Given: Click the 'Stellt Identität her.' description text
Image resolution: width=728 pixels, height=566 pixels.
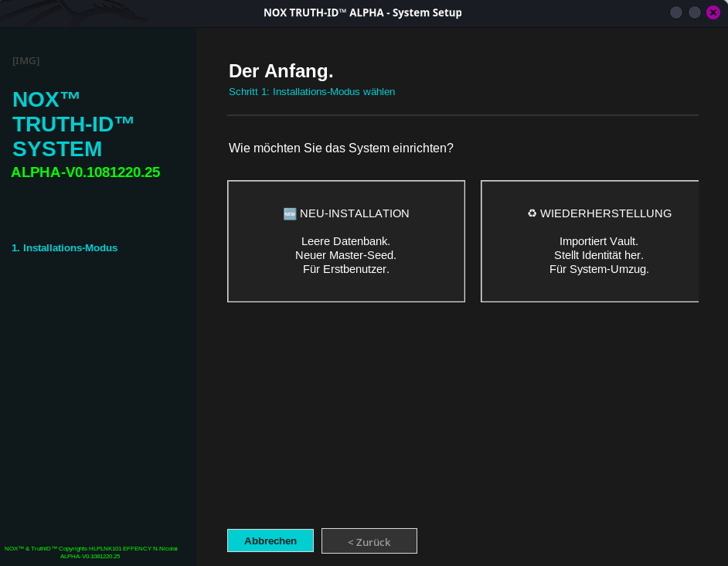Looking at the screenshot, I should coord(598,255).
